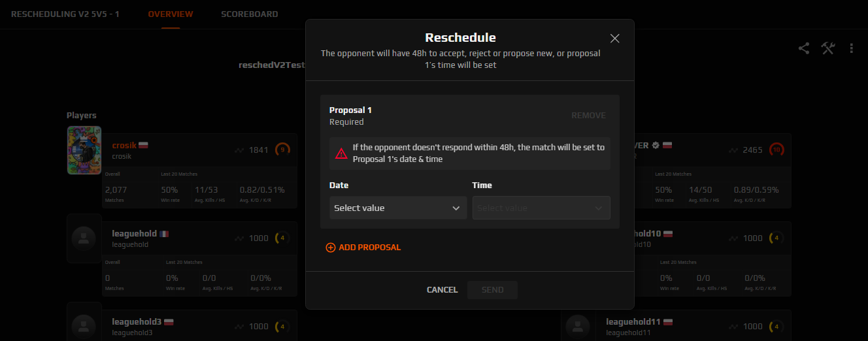
Task: Click the Cancel button
Action: 442,289
